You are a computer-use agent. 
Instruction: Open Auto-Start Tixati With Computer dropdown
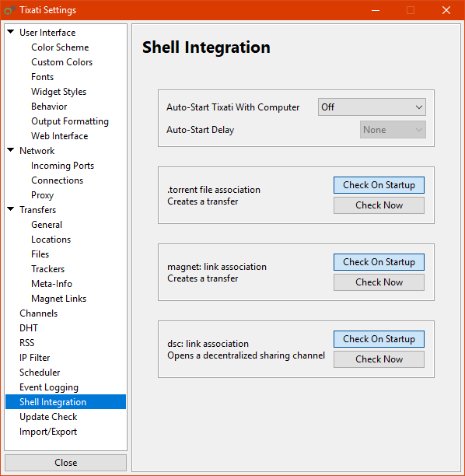point(372,107)
